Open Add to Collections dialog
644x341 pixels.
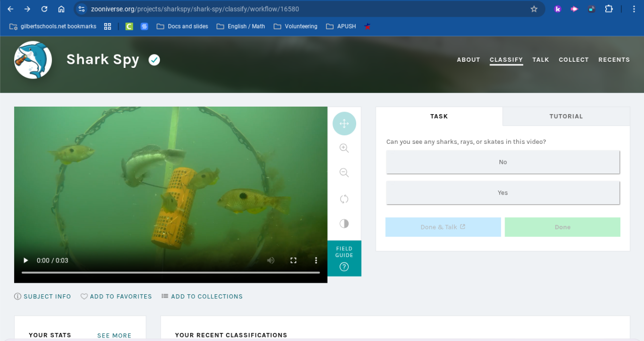(202, 297)
